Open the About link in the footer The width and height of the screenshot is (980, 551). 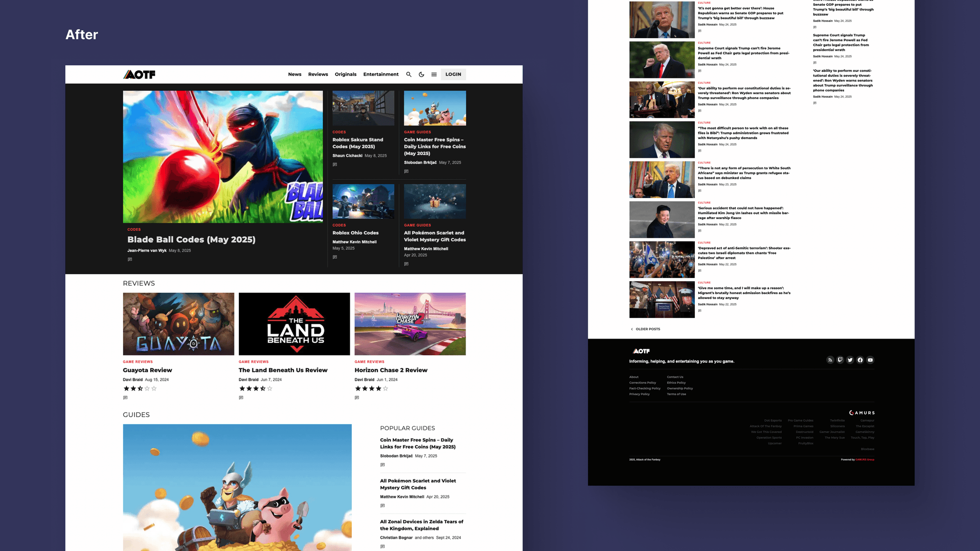634,377
